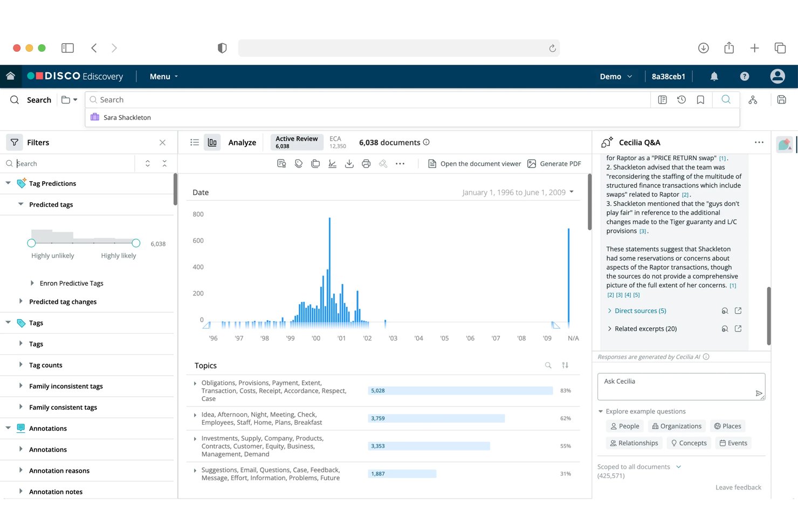Viewport: 798px width, 532px height.
Task: Send the Ask Cecilia question
Action: click(759, 393)
